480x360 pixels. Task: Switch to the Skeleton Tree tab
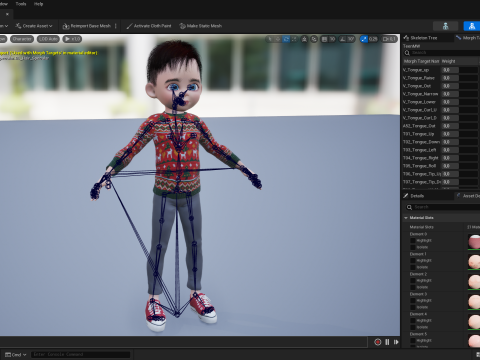421,38
